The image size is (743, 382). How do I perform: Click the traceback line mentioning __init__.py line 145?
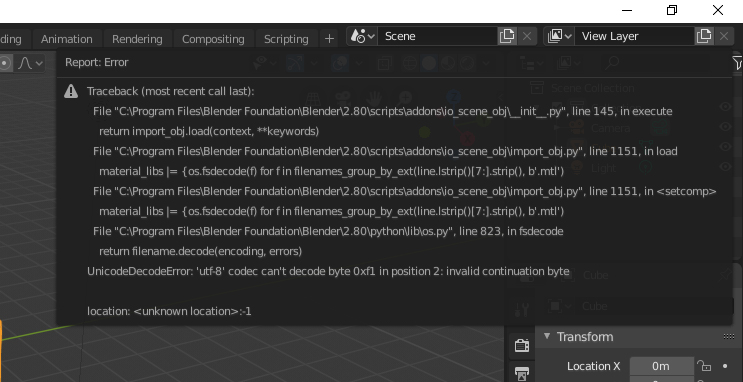382,111
